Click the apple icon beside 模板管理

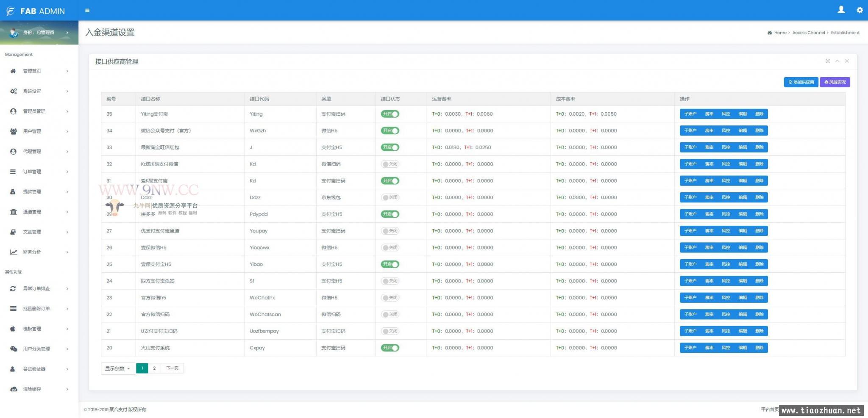13,329
